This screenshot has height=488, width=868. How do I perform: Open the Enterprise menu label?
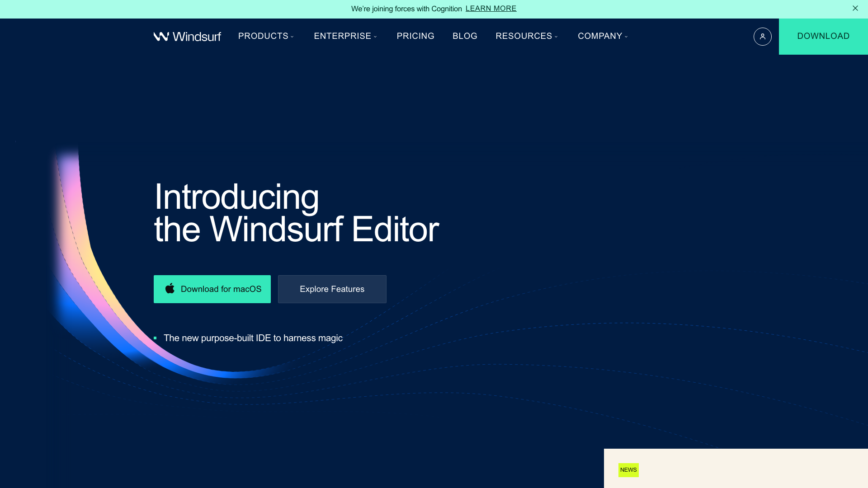(342, 36)
